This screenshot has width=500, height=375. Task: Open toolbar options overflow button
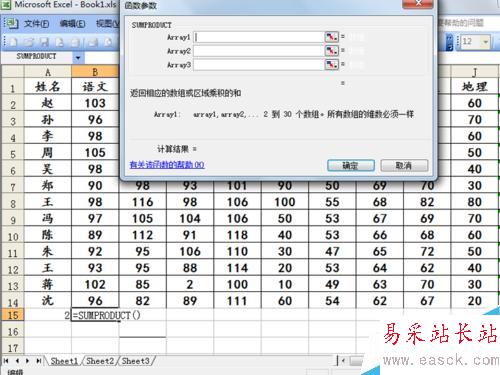point(449,43)
